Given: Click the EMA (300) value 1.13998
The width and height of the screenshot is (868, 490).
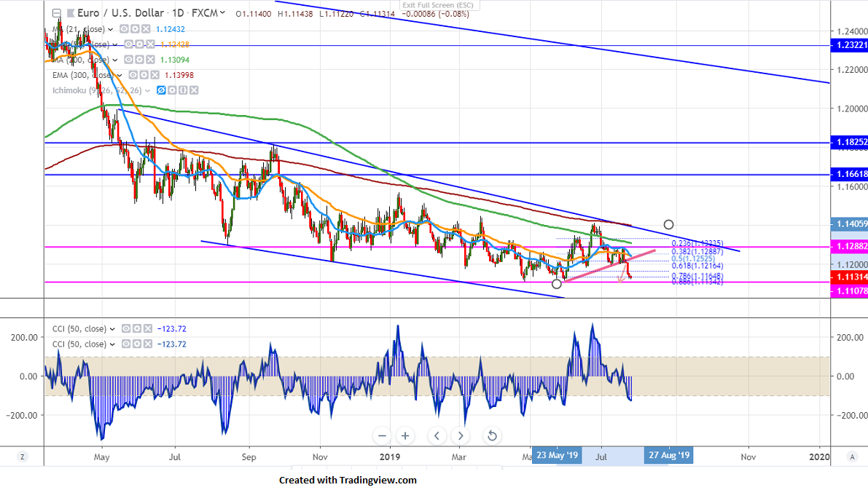Looking at the screenshot, I should coord(179,75).
